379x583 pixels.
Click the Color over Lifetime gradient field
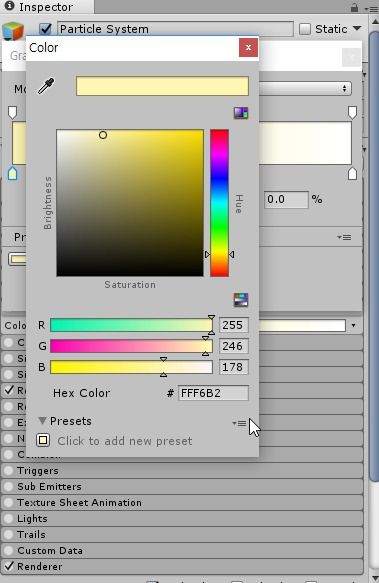302,326
